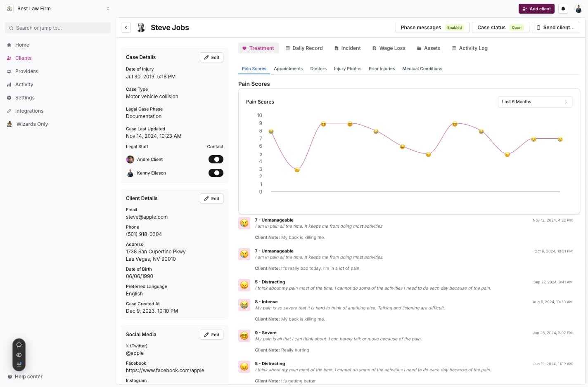Switch to the Medical Conditions tab
Viewport: 588px width, 387px height.
[422, 68]
